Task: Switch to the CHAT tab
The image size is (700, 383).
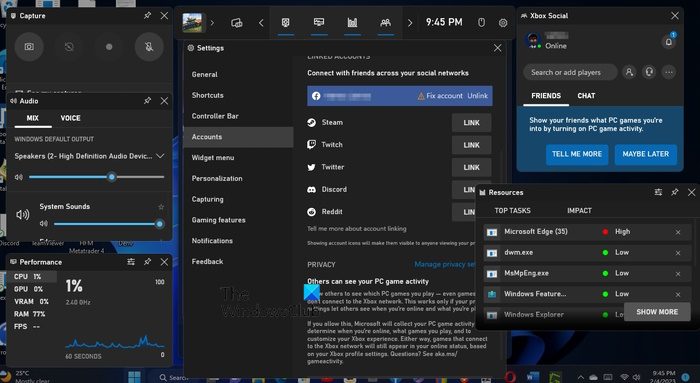Action: (x=586, y=96)
